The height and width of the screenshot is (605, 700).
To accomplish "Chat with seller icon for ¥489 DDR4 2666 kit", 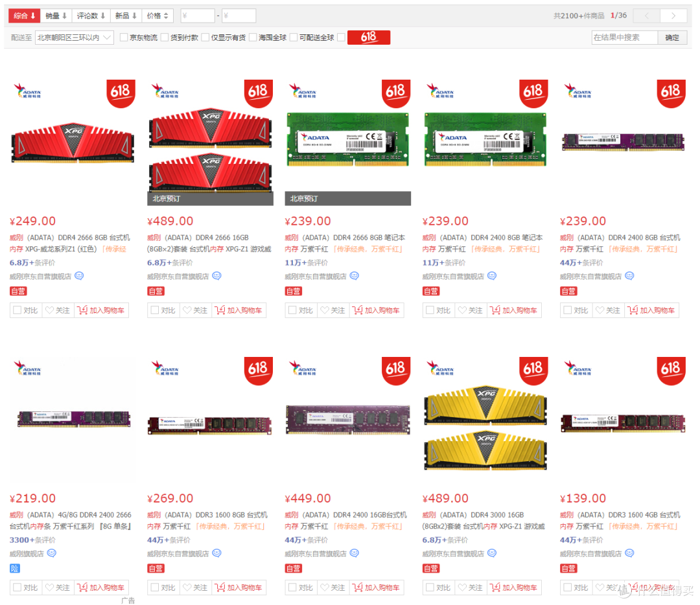I will point(216,276).
